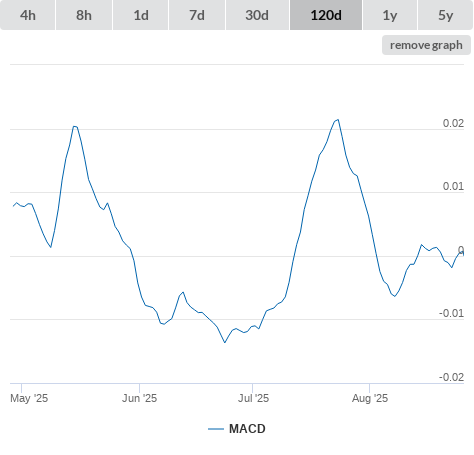The width and height of the screenshot is (474, 455).
Task: Switch chart to 30d range
Action: pyautogui.click(x=257, y=15)
